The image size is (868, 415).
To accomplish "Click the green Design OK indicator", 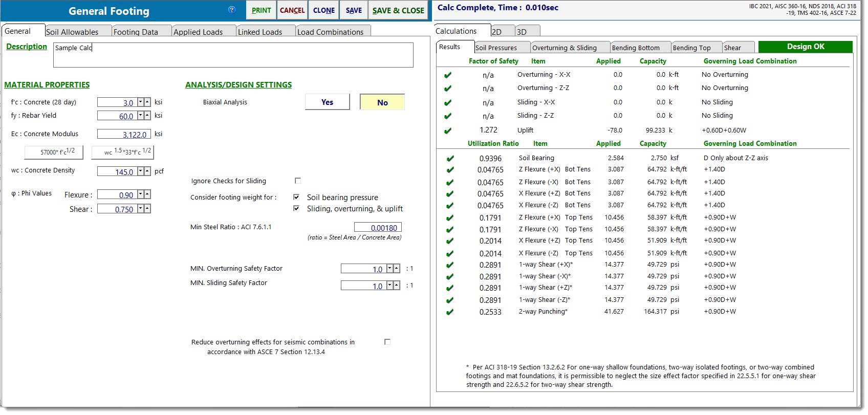I will tap(806, 47).
